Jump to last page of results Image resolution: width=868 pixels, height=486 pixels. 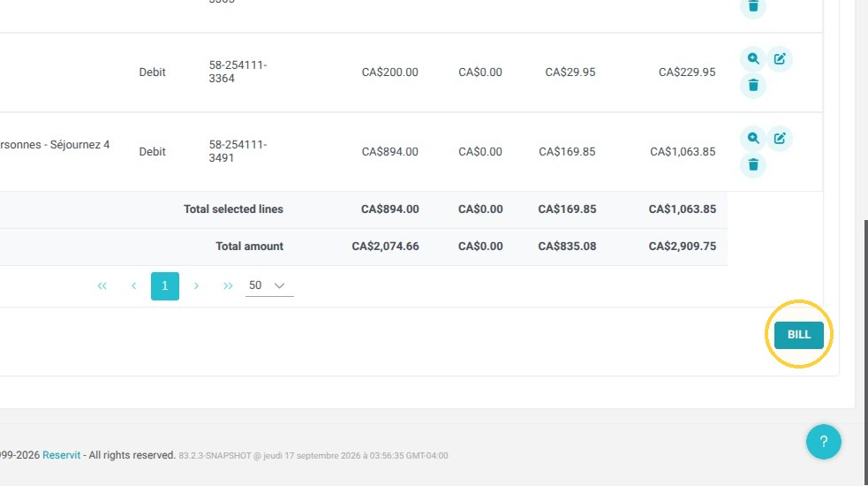(228, 286)
